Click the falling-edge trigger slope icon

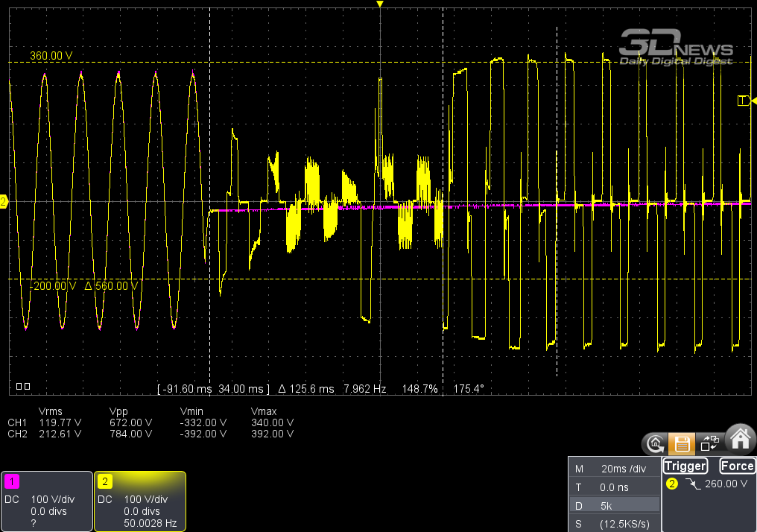coord(693,484)
